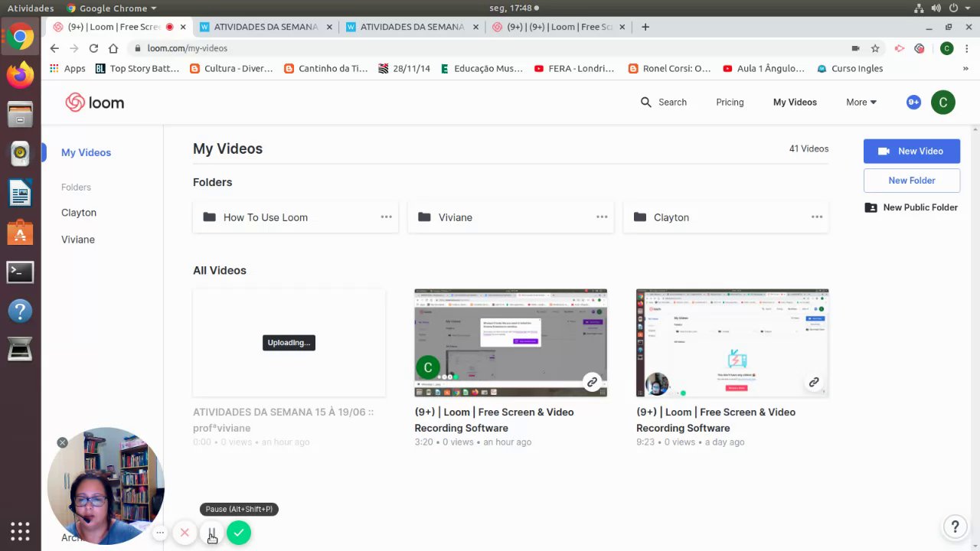980x551 pixels.
Task: Open Pricing in header
Action: click(730, 102)
